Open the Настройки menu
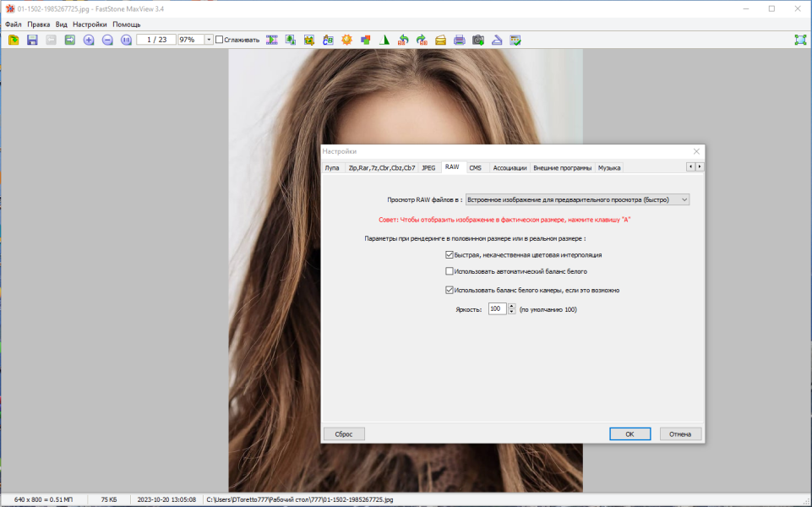 click(90, 25)
